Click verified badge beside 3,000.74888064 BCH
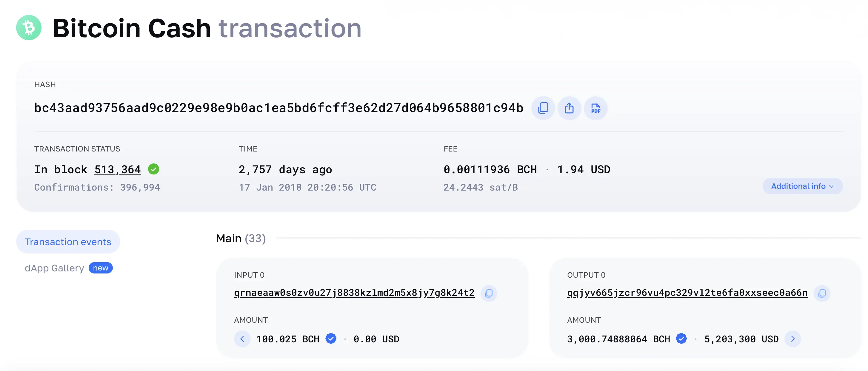 pos(681,338)
